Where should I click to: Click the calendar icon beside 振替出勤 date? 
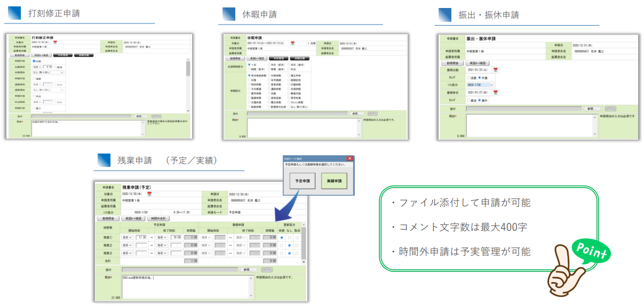(x=496, y=70)
